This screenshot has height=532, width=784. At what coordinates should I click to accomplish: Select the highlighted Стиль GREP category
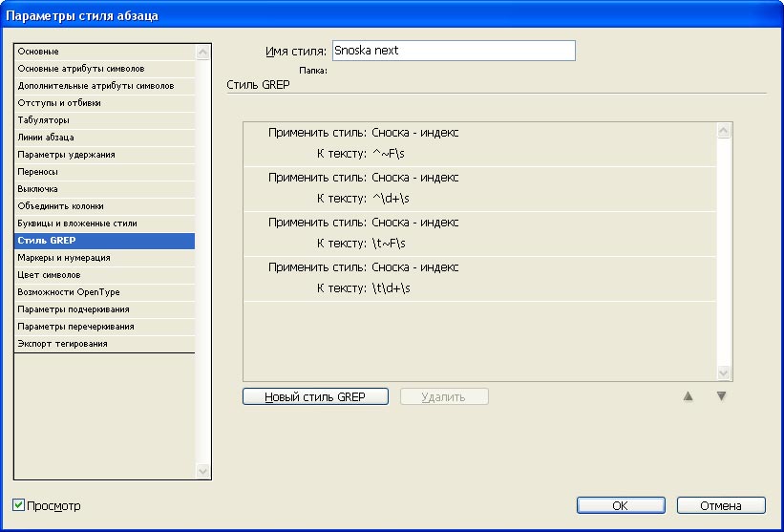tap(104, 241)
